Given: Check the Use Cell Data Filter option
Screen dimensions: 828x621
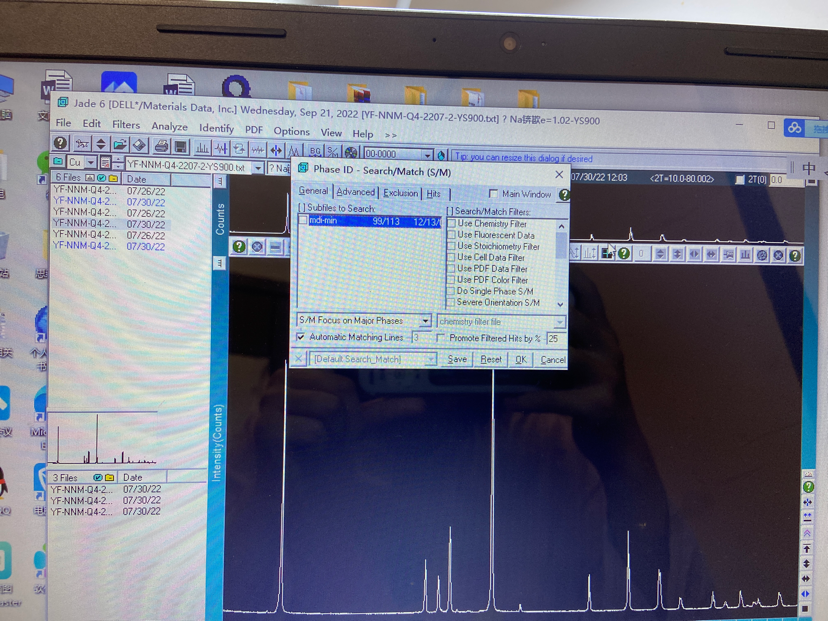Looking at the screenshot, I should (x=451, y=257).
